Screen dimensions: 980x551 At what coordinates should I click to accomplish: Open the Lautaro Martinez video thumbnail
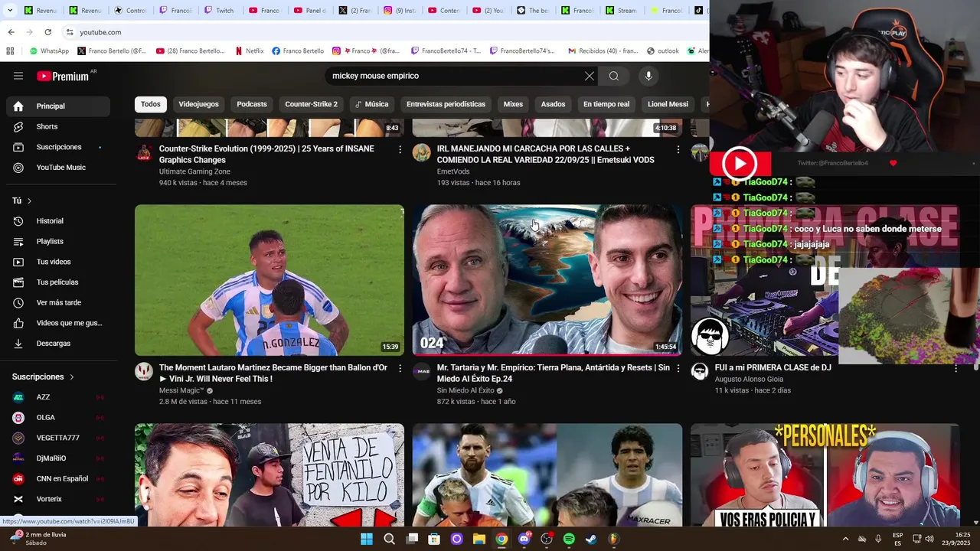click(269, 280)
